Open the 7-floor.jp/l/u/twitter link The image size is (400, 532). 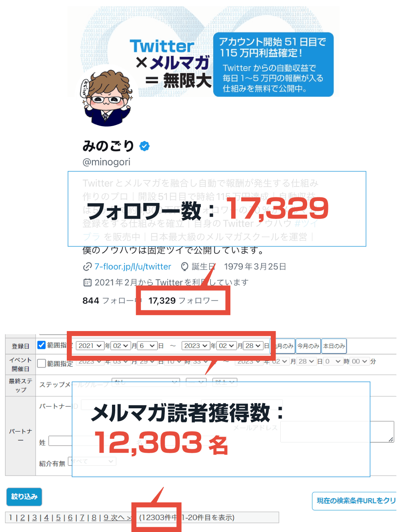[x=133, y=267]
